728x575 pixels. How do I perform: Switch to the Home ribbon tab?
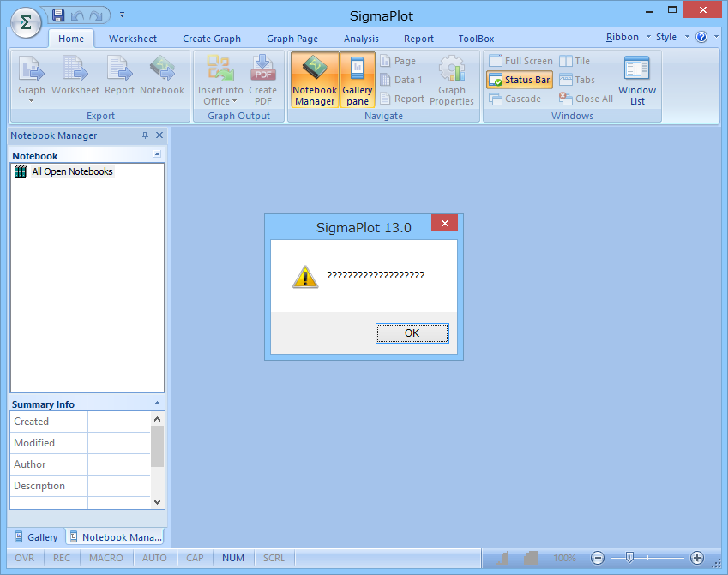(71, 39)
